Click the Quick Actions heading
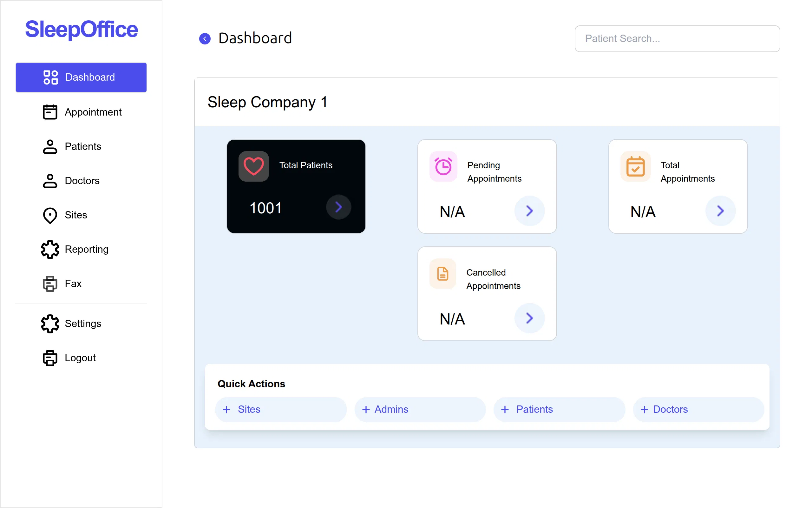The height and width of the screenshot is (508, 812). click(x=251, y=384)
